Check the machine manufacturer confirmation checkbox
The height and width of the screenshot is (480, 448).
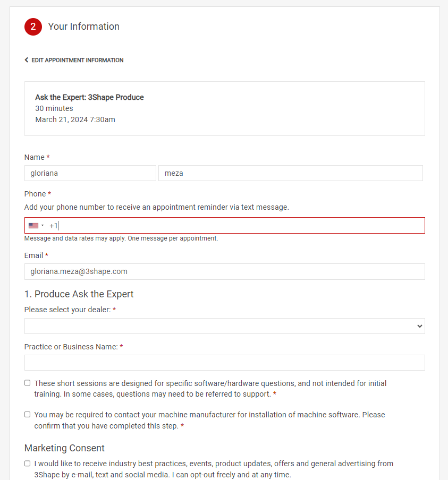coord(28,414)
